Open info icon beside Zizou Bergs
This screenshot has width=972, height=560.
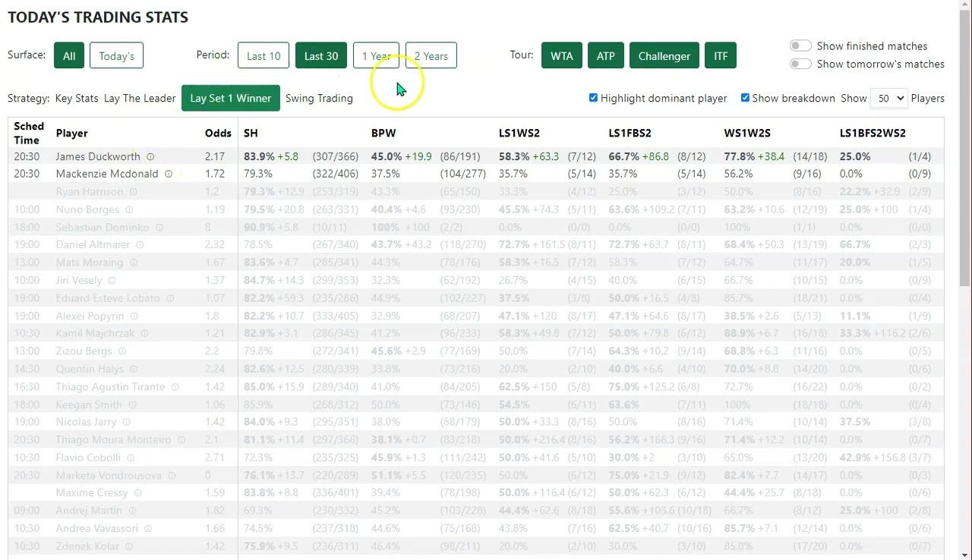click(x=122, y=351)
